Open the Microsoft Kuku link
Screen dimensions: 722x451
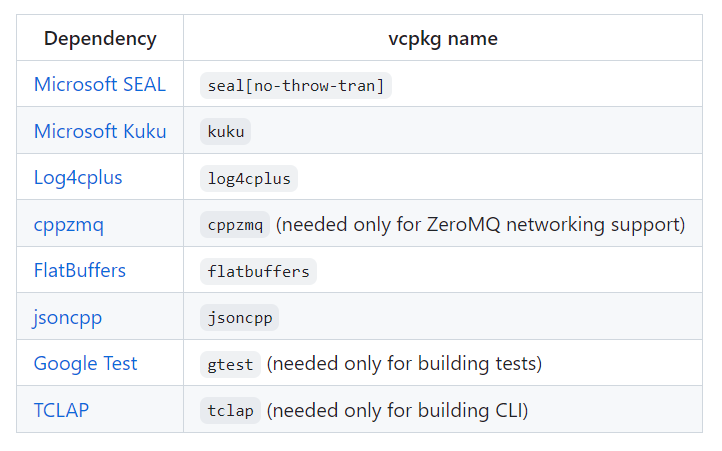point(99,131)
